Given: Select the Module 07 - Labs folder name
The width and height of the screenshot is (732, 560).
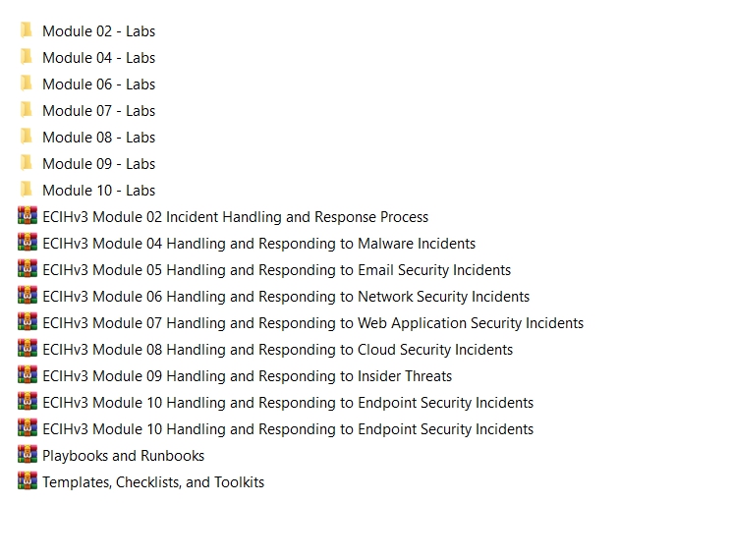Looking at the screenshot, I should pos(98,111).
